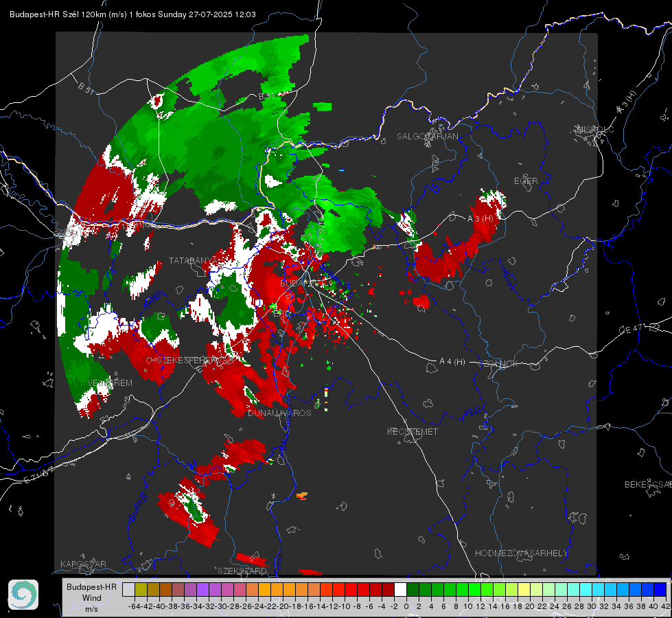
Task: Pick the olive swatch between -64 and -42
Action: (x=141, y=589)
